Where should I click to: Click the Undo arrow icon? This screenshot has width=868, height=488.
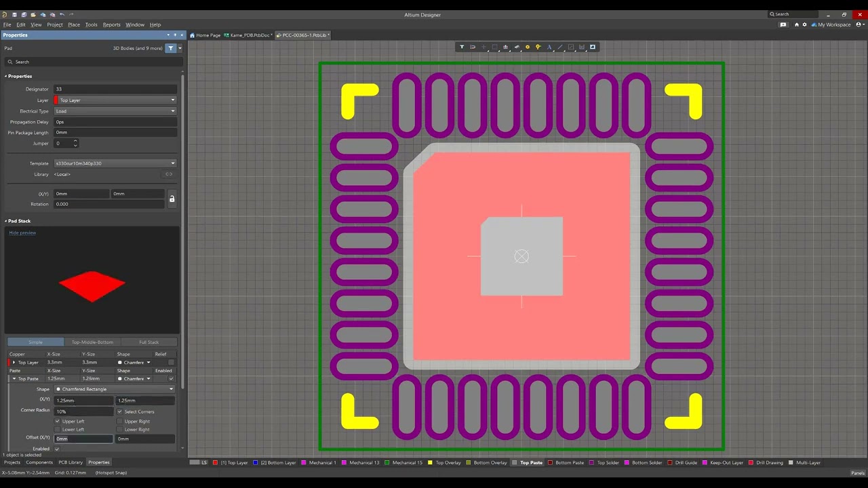tap(62, 14)
